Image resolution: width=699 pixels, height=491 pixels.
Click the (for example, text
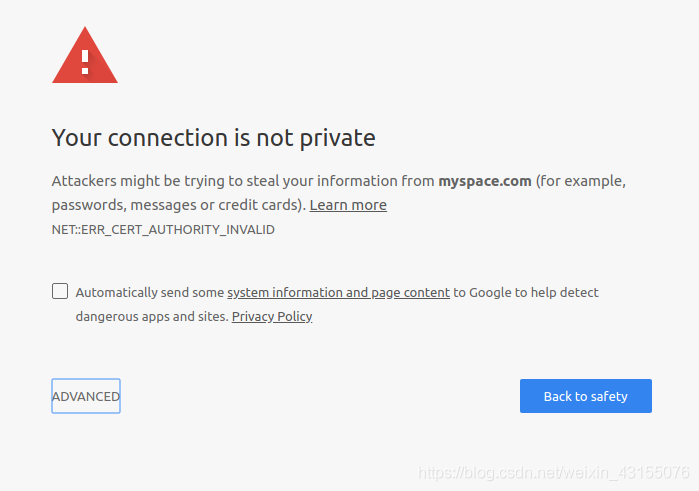[581, 181]
